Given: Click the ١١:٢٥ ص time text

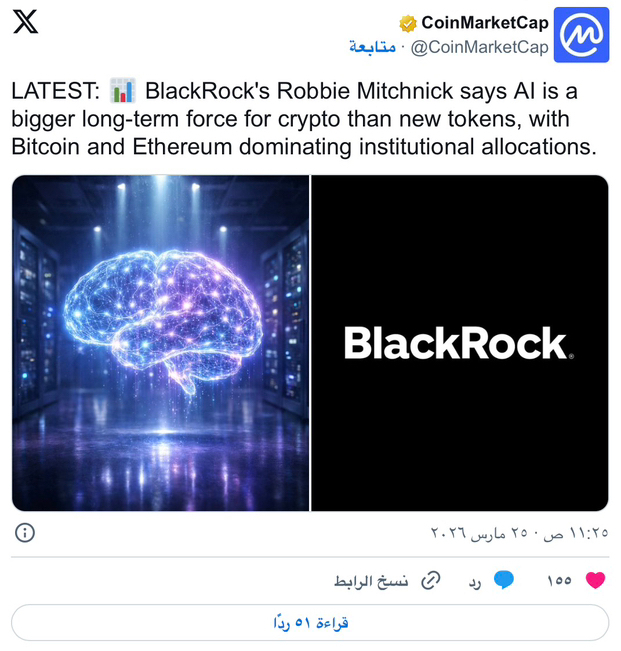Looking at the screenshot, I should pos(576,533).
